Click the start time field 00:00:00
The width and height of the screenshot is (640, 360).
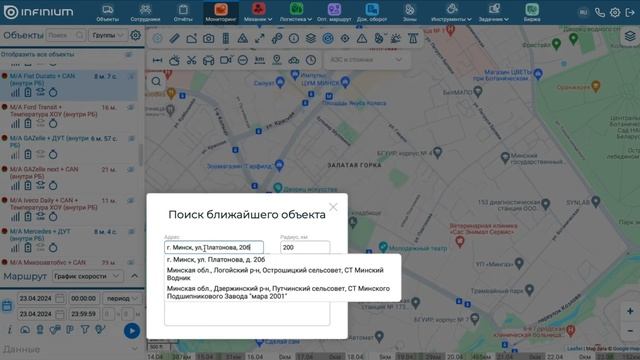[84, 298]
